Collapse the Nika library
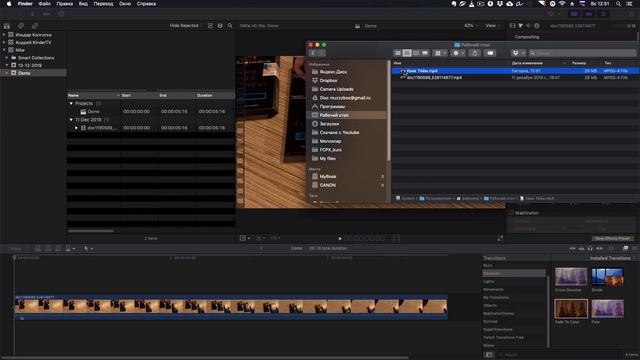The image size is (640, 360). click(x=4, y=50)
